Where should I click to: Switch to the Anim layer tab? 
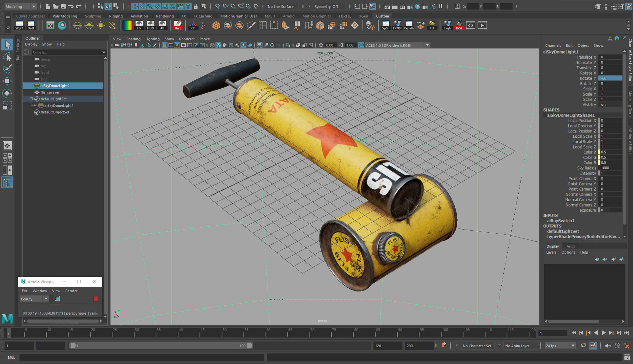point(571,246)
